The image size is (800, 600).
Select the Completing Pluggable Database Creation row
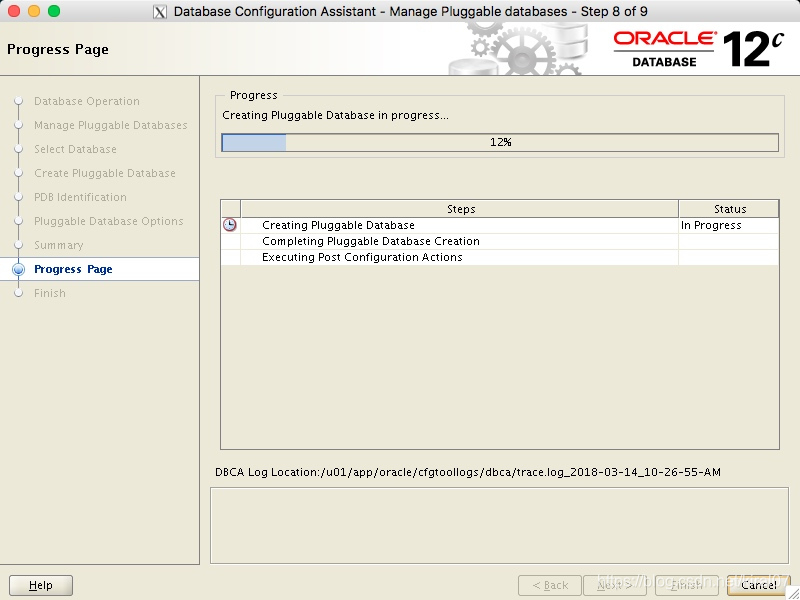pyautogui.click(x=500, y=241)
